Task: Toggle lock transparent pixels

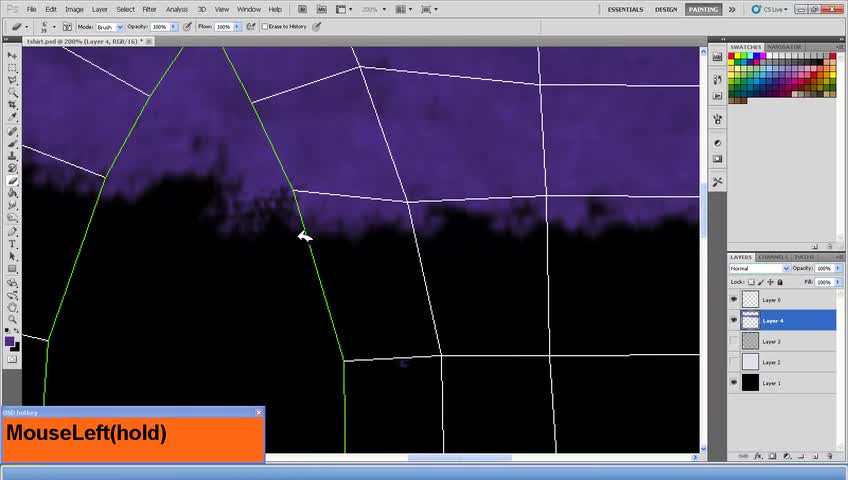Action: 751,282
